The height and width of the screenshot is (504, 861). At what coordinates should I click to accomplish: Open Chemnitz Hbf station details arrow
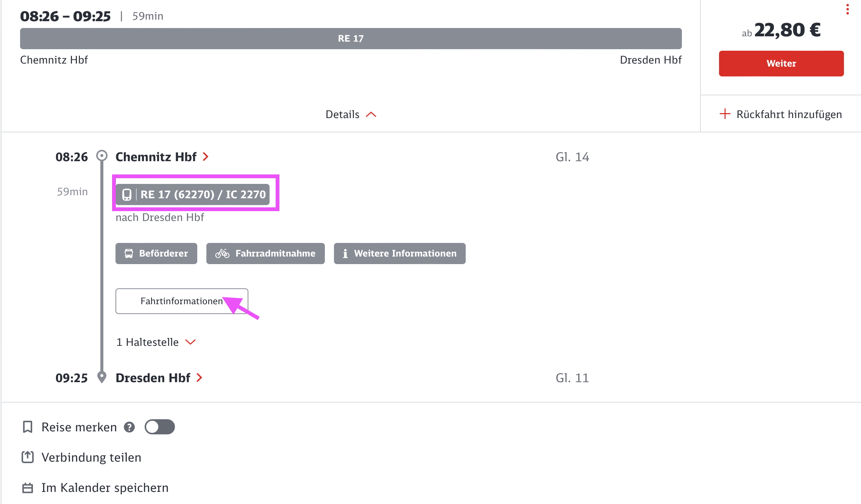pos(206,157)
